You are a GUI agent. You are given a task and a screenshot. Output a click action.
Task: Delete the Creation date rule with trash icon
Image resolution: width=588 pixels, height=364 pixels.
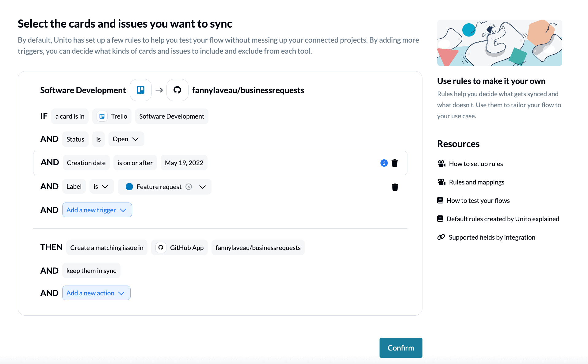[x=395, y=163]
